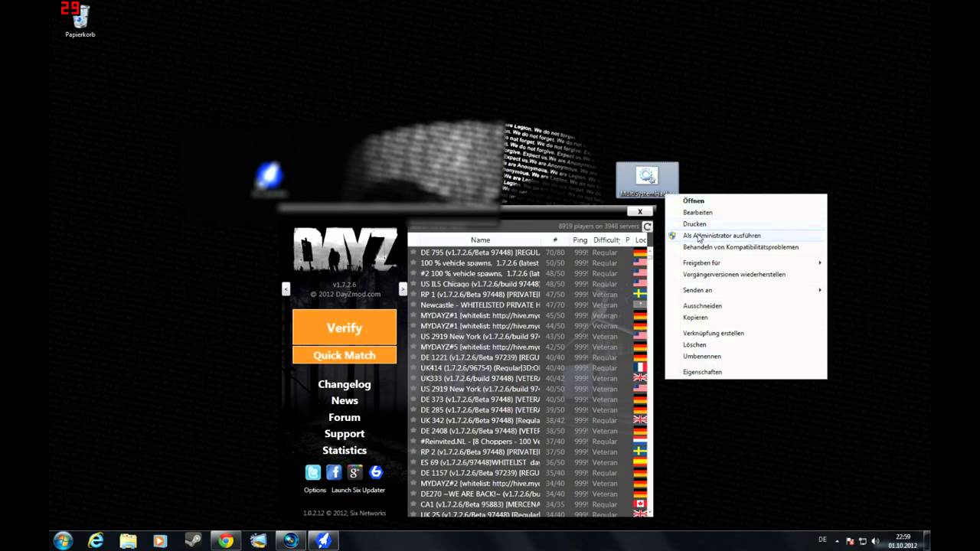Choose Eigenschaften in the context menu
980x551 pixels.
coord(702,372)
